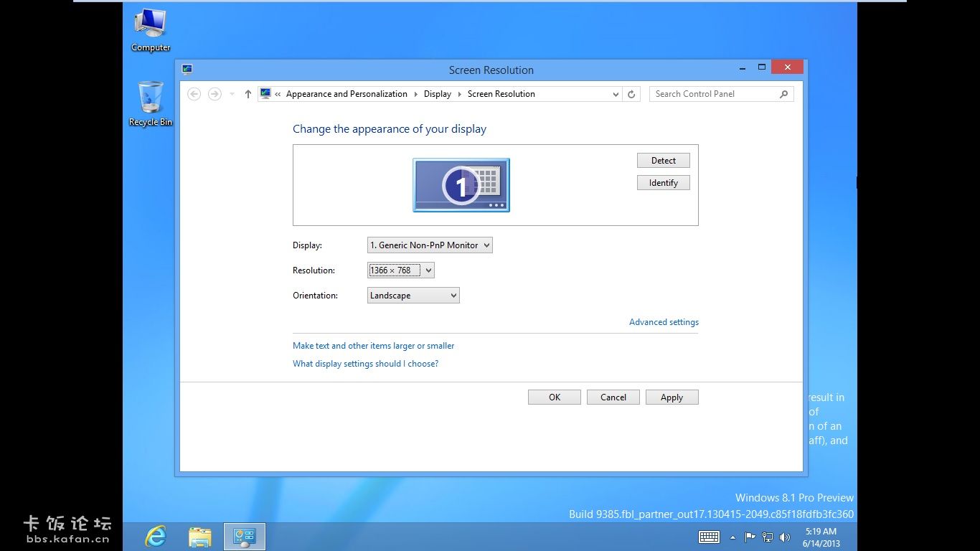
Task: Open the Recycle Bin desktop icon
Action: [151, 104]
